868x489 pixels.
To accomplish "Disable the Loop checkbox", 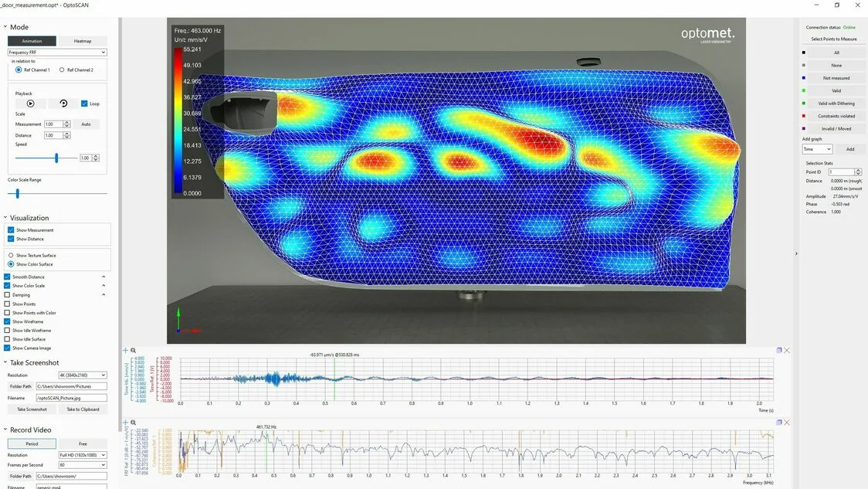I will (x=84, y=104).
